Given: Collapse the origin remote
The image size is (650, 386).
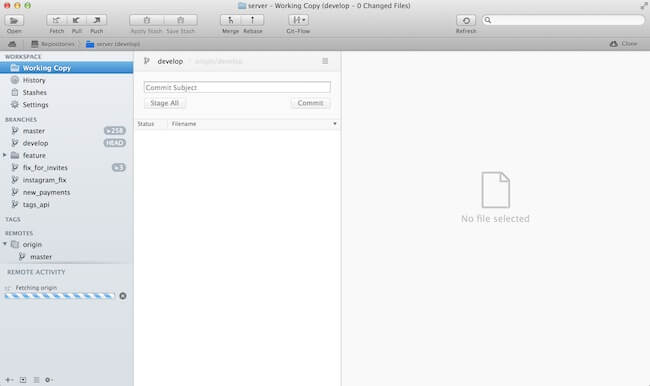Looking at the screenshot, I should (5, 244).
